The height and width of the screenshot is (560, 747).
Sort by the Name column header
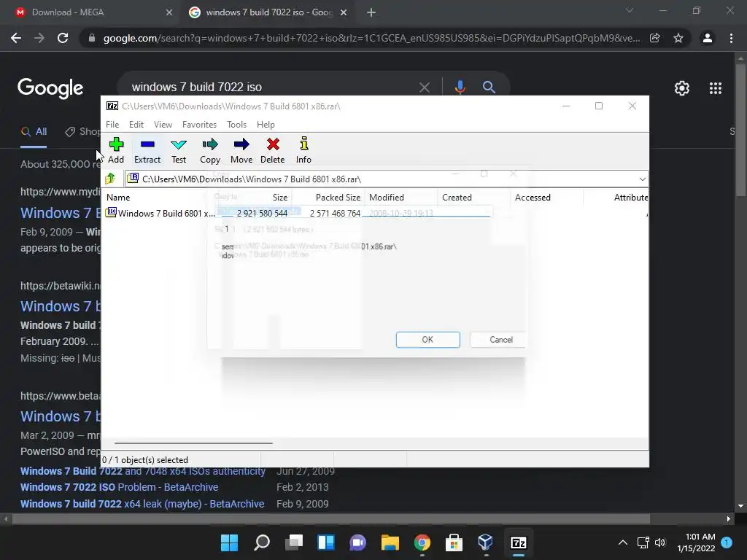pyautogui.click(x=118, y=197)
